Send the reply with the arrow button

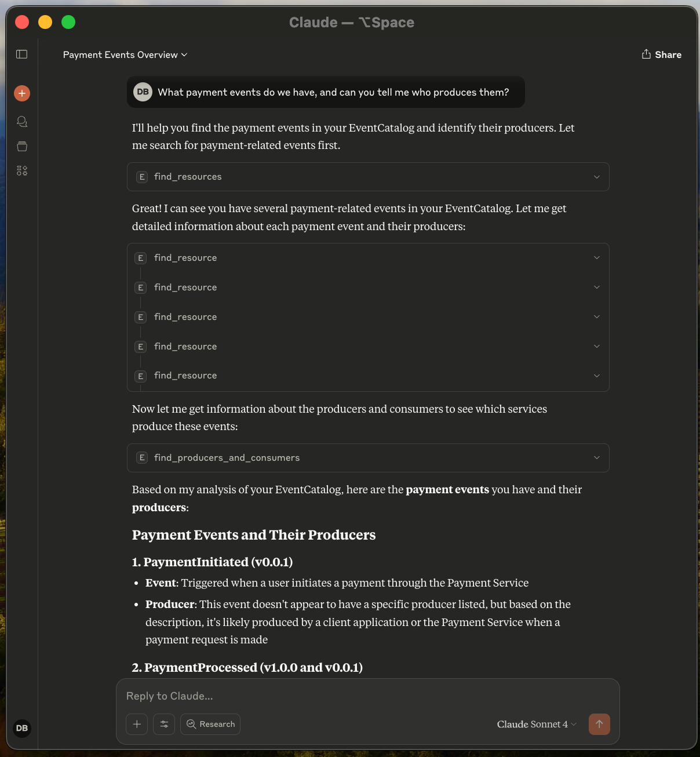point(599,724)
